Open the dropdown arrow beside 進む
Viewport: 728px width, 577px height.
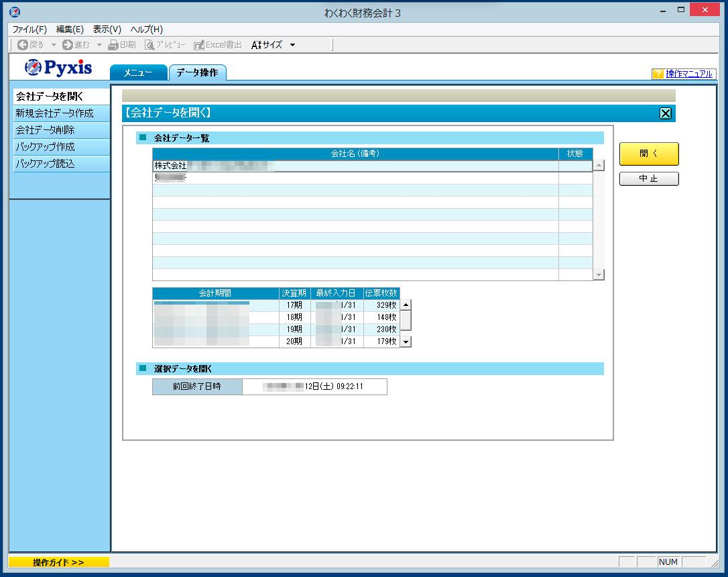click(x=99, y=45)
